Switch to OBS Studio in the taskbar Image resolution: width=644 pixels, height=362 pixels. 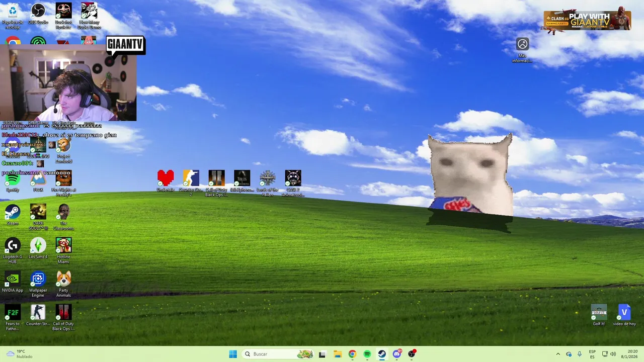pyautogui.click(x=412, y=354)
